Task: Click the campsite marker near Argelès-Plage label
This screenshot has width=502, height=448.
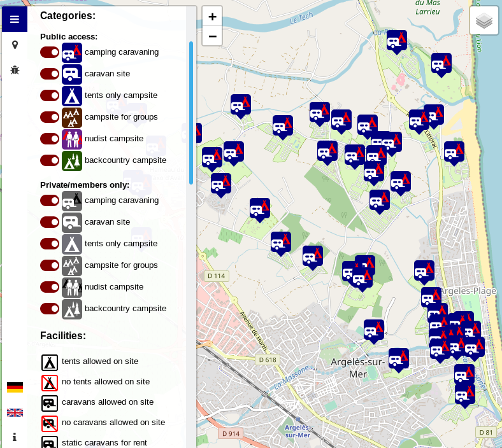Action: click(431, 297)
